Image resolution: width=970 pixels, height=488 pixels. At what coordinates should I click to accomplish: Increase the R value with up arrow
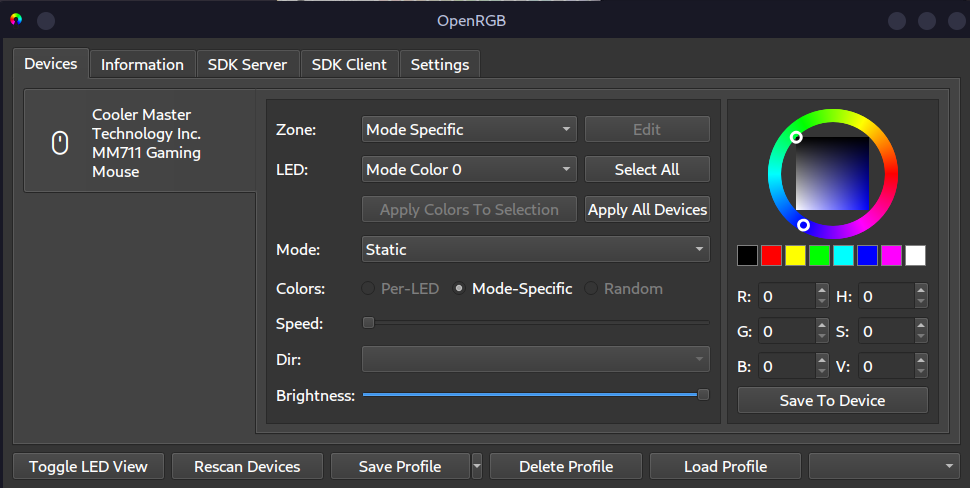[x=822, y=291]
